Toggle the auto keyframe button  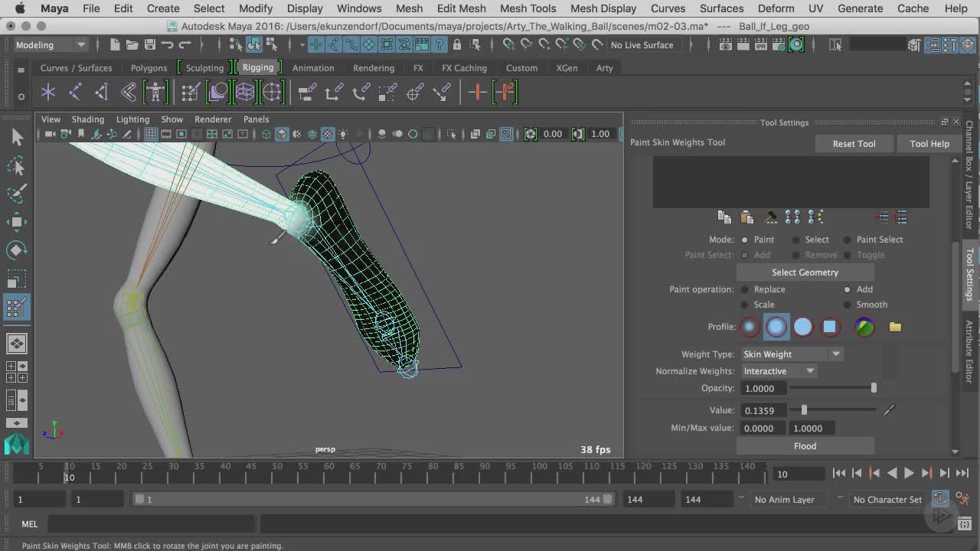pos(940,499)
